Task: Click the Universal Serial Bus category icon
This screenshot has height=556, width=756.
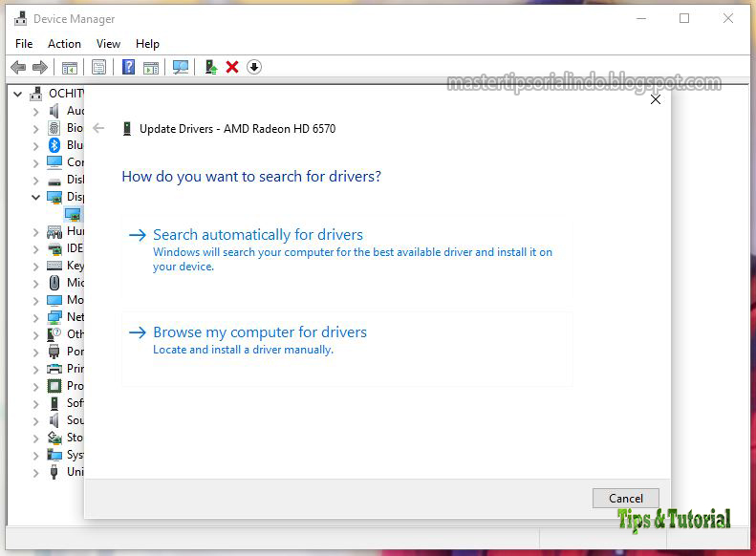Action: coord(54,472)
